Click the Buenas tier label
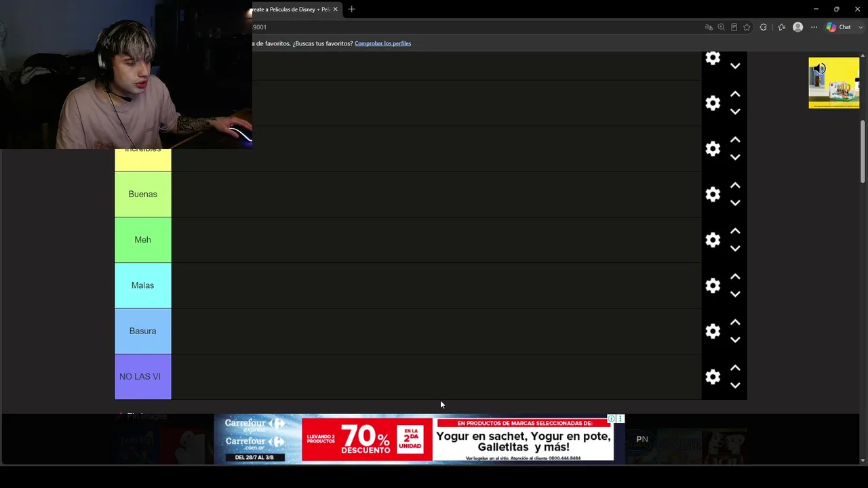The height and width of the screenshot is (488, 868). click(142, 195)
